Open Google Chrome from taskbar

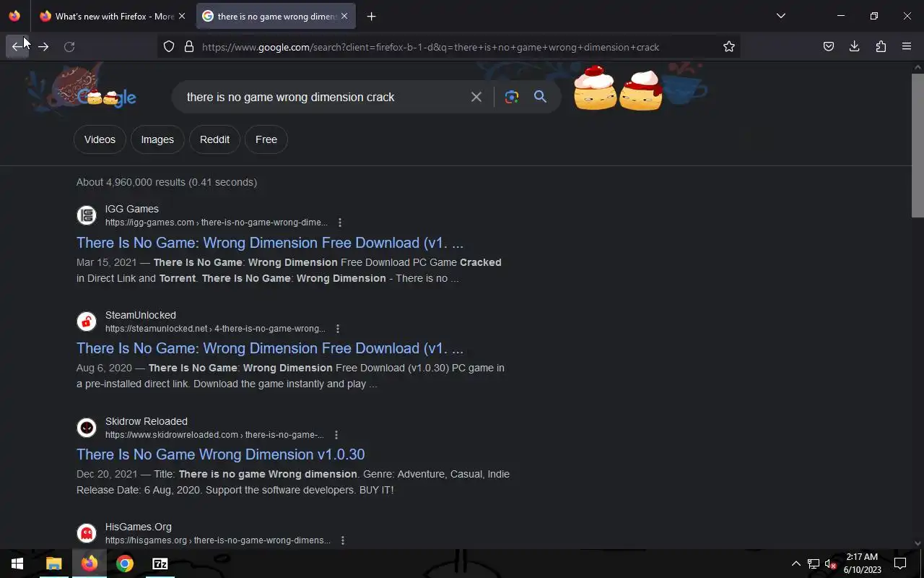[x=125, y=564]
